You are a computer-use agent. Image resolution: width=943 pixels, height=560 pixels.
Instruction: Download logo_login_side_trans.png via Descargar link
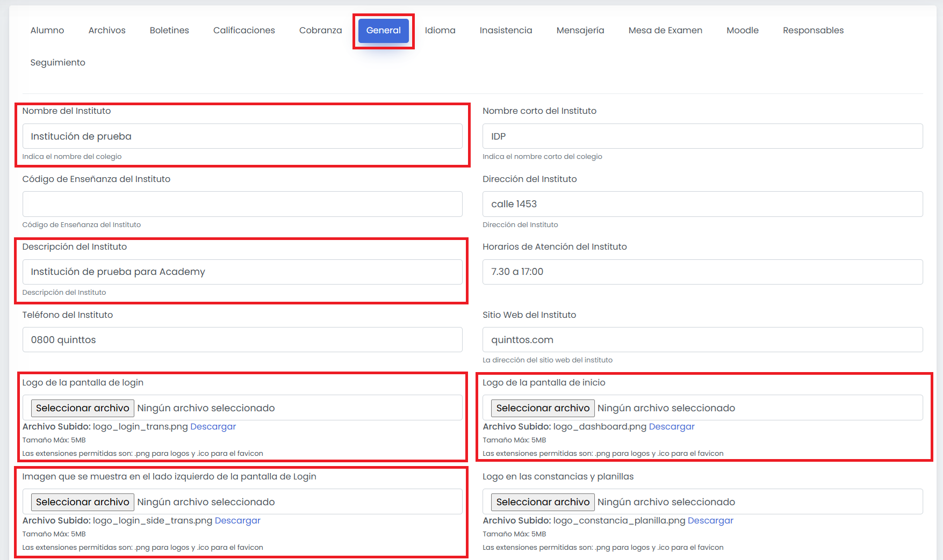(x=237, y=520)
